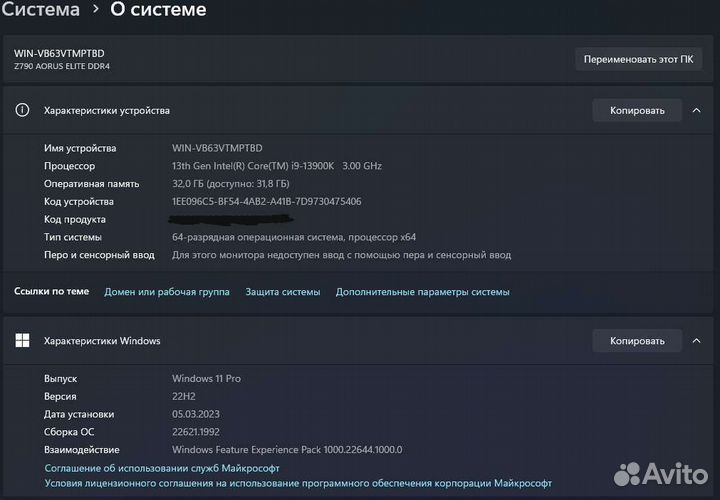Screen dimensions: 720x500
Task: Collapse the Характеристики устройства section chevron
Action: click(x=696, y=110)
